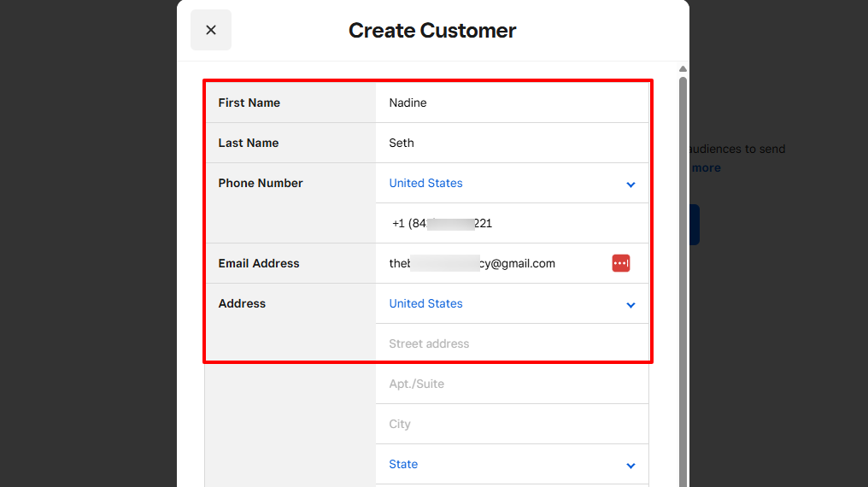Screen dimensions: 868x487
Task: Click the Street address field
Action: click(512, 343)
